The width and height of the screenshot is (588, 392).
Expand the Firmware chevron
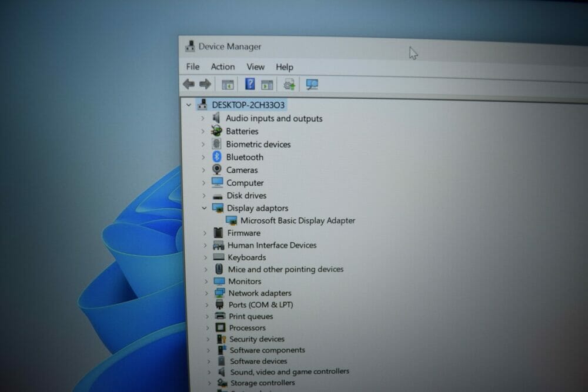(x=205, y=233)
